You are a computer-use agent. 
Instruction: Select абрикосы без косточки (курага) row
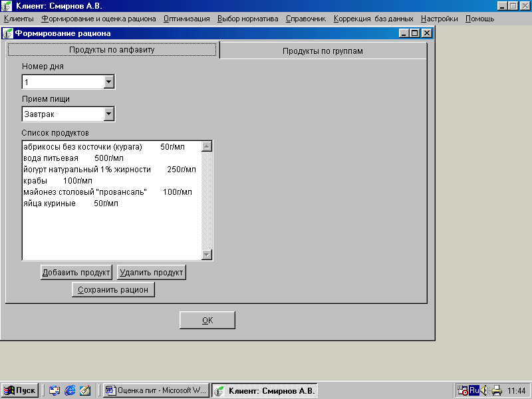point(112,147)
